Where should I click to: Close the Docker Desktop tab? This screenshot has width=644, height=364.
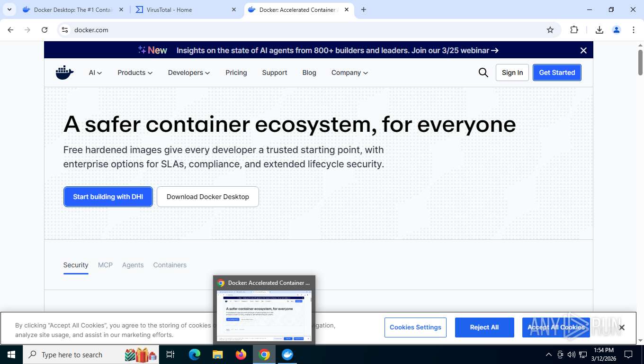pyautogui.click(x=121, y=9)
